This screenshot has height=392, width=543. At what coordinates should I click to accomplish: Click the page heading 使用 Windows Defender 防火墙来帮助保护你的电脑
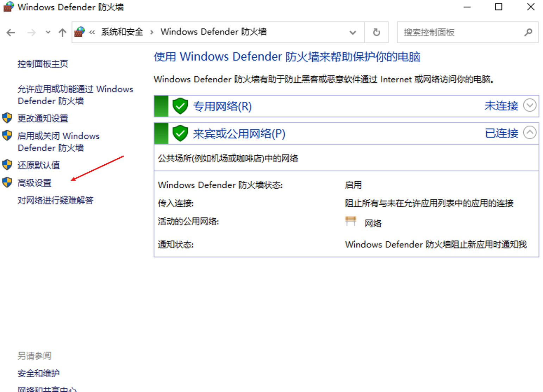[x=287, y=57]
